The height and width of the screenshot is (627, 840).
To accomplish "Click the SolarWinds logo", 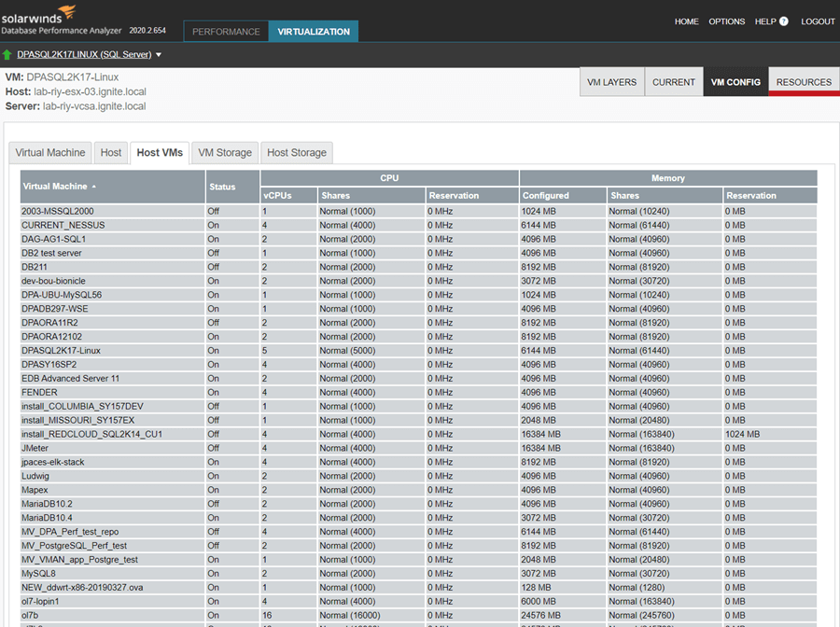I will pyautogui.click(x=38, y=14).
